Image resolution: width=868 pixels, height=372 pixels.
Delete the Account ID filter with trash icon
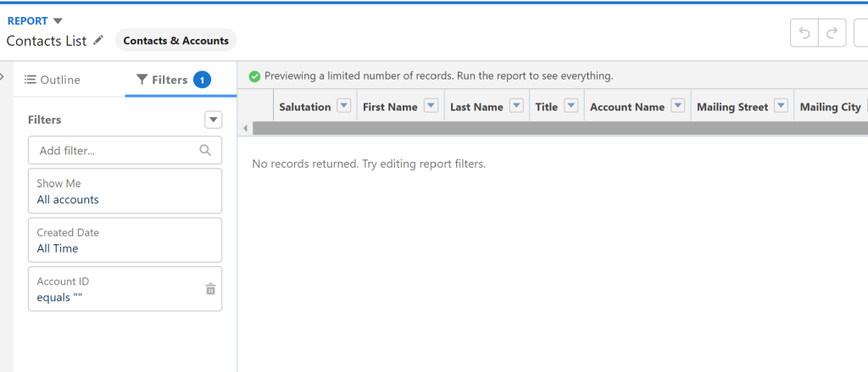(210, 289)
